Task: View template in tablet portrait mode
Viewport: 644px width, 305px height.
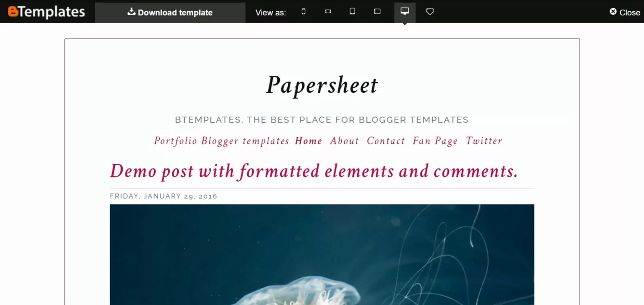Action: coord(352,11)
